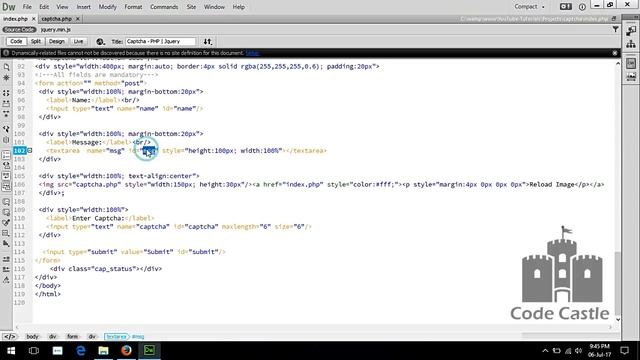
Task: Open the File Management arrows dropdown
Action: [208, 42]
